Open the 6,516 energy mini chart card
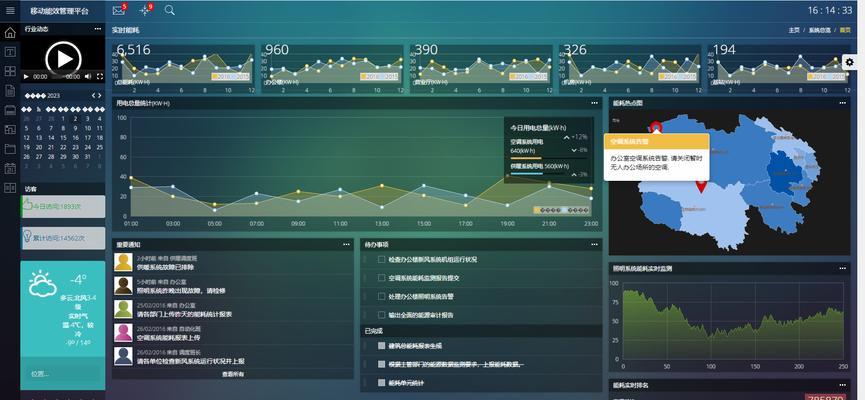Screen dimensions: 865x400 click(184, 69)
